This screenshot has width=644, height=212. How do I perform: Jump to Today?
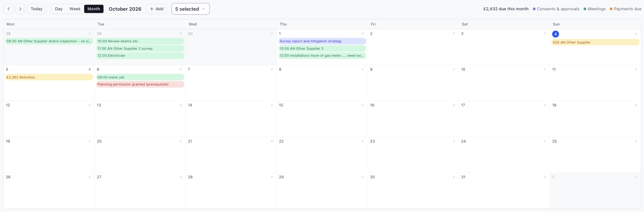click(x=37, y=9)
